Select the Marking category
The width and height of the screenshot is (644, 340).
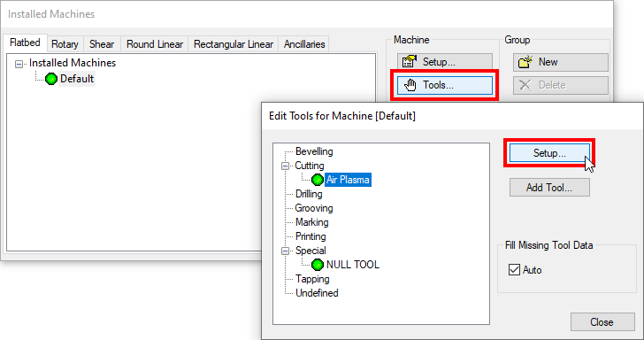(311, 222)
